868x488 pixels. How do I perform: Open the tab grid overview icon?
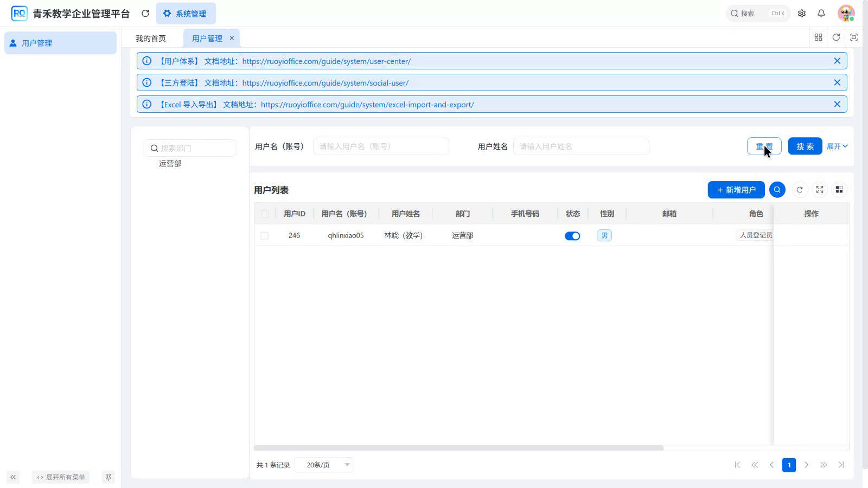(819, 37)
